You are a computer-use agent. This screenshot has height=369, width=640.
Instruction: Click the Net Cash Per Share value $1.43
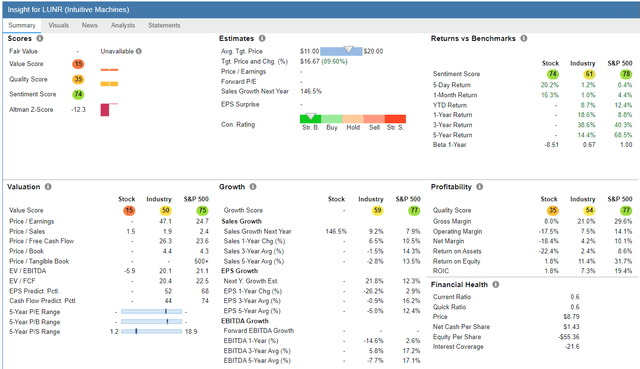point(571,327)
